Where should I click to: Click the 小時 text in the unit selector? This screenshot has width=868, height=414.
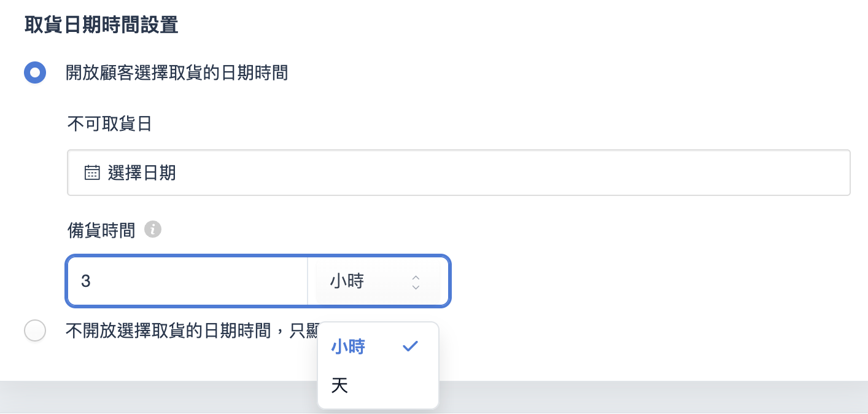347,282
